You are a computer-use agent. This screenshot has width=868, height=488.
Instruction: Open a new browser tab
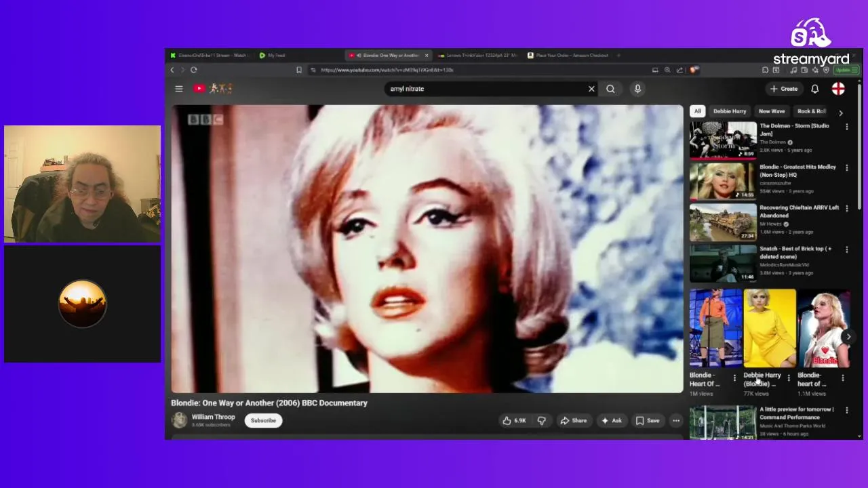click(618, 56)
